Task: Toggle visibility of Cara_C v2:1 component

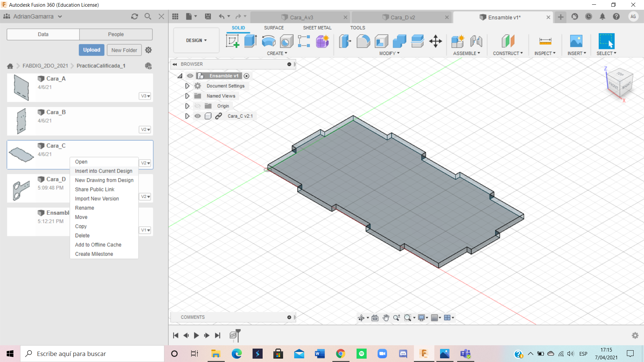Action: coord(198,116)
